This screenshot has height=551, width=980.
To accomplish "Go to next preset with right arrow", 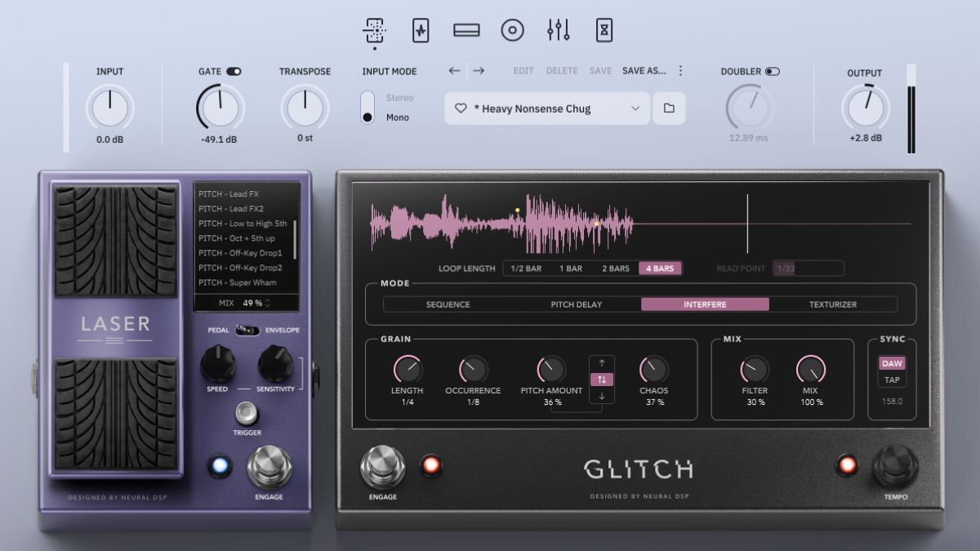I will click(x=479, y=71).
